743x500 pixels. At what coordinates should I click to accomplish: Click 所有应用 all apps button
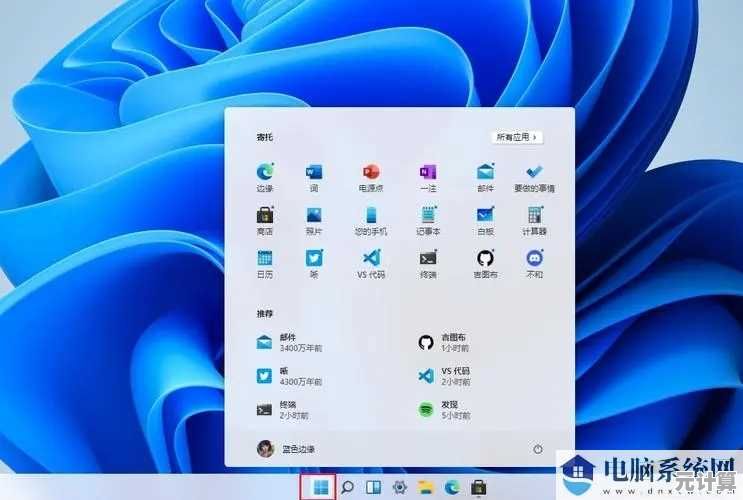point(517,137)
